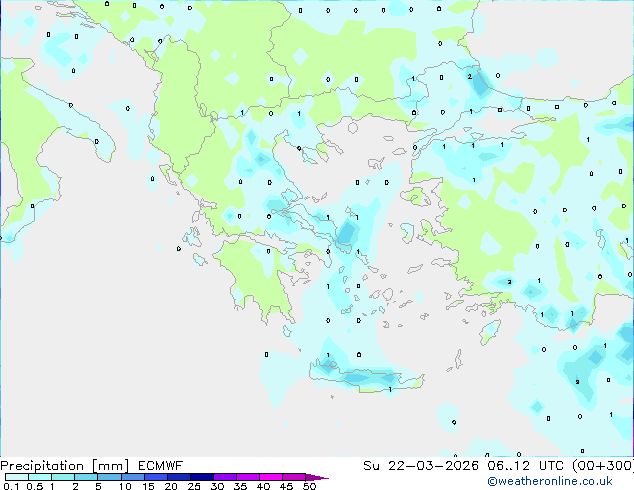Image resolution: width=634 pixels, height=490 pixels.
Task: Click the legend label '50'
Action: point(309,486)
